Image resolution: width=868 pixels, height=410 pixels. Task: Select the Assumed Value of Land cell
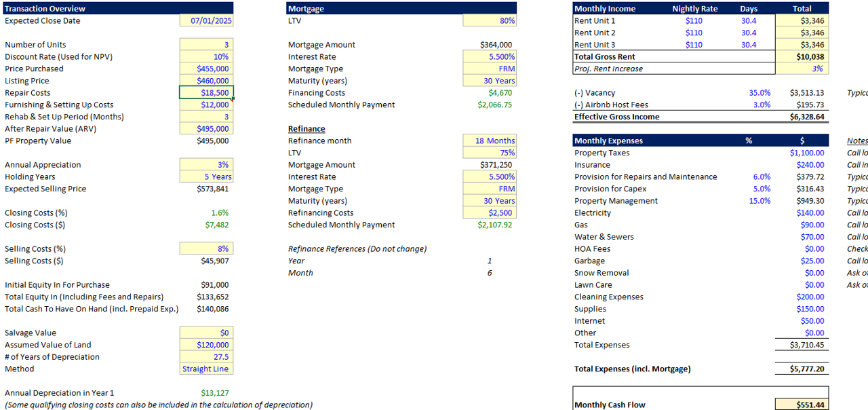click(206, 345)
